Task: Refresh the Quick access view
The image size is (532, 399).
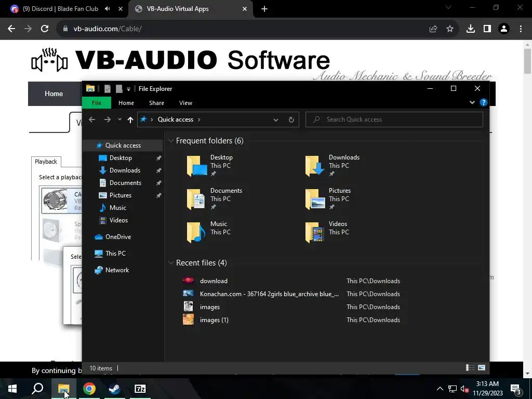Action: point(291,120)
